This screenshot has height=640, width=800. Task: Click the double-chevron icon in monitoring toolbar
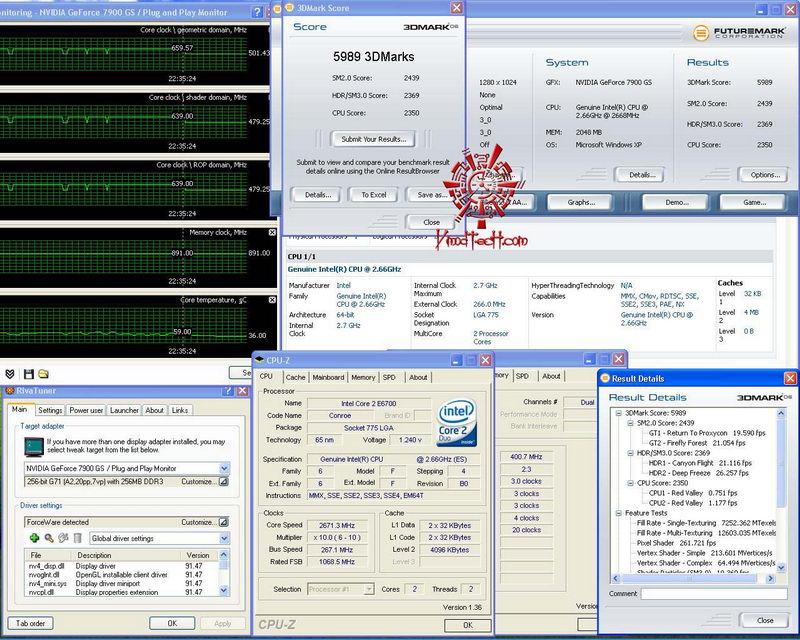(x=10, y=374)
